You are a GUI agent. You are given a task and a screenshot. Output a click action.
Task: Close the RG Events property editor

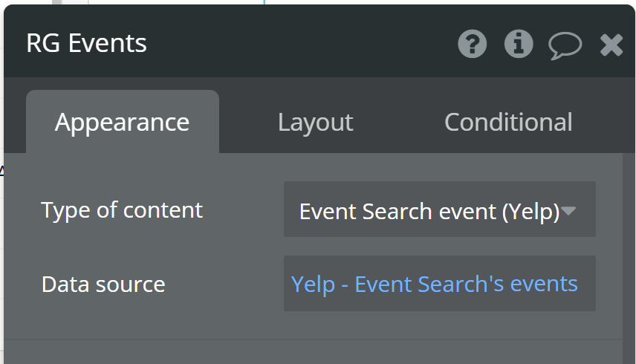(611, 45)
